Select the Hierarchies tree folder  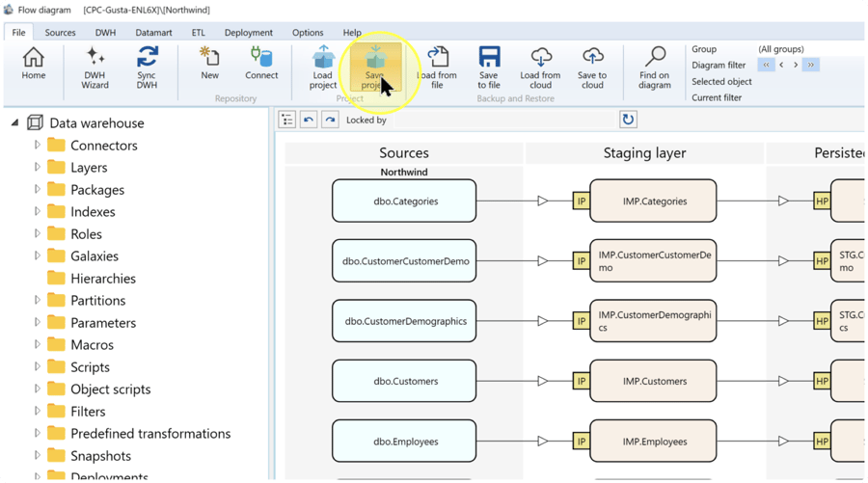click(92, 279)
